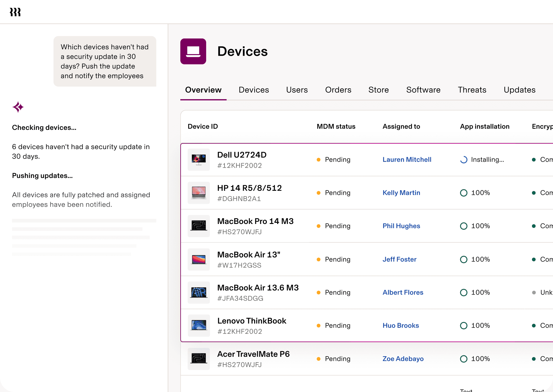553x392 pixels.
Task: Click Pending status dot for Dell U2724D
Action: click(319, 160)
